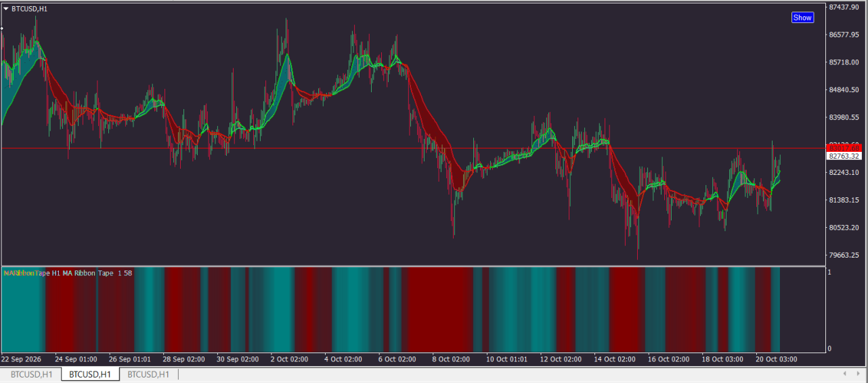Click the 22 Sep 2026 date label

click(x=22, y=359)
